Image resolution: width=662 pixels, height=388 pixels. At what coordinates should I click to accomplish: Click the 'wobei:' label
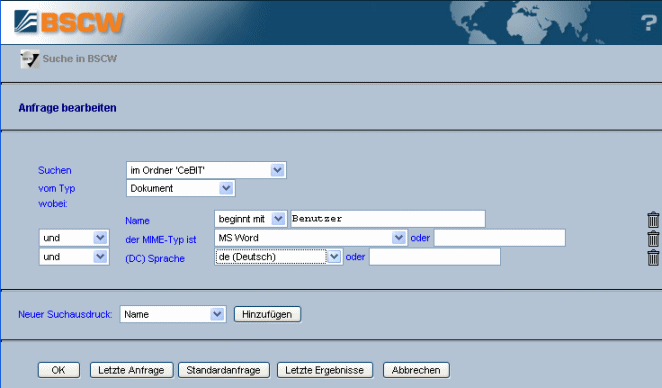53,204
